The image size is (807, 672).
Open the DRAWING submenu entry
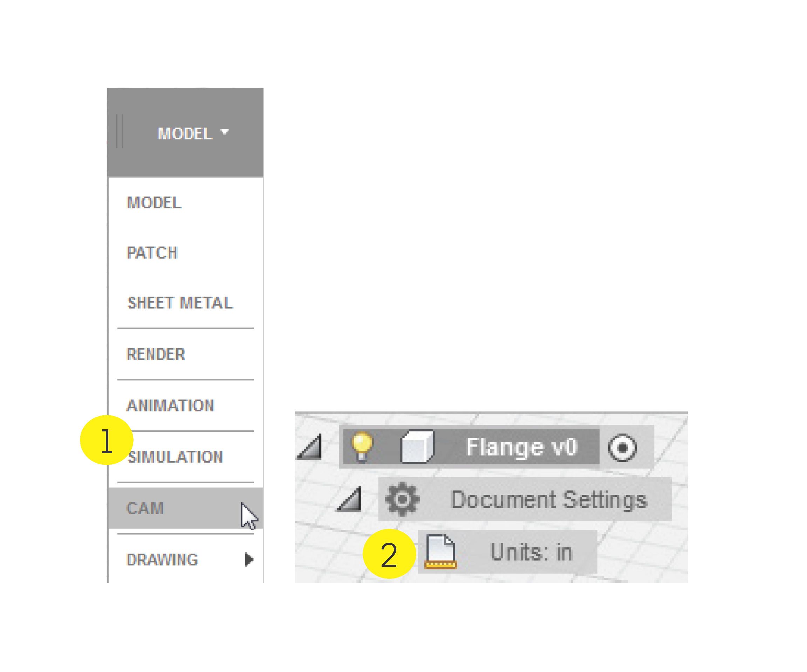(x=163, y=560)
